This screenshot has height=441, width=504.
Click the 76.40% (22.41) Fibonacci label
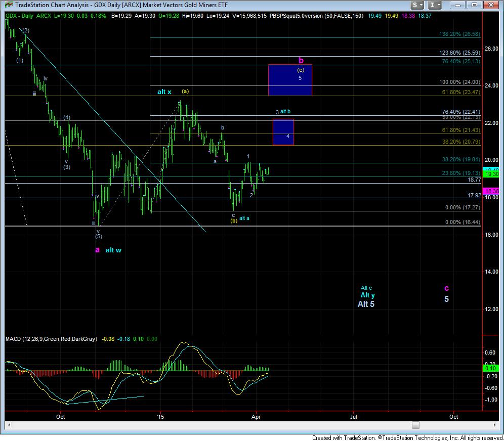(x=461, y=112)
